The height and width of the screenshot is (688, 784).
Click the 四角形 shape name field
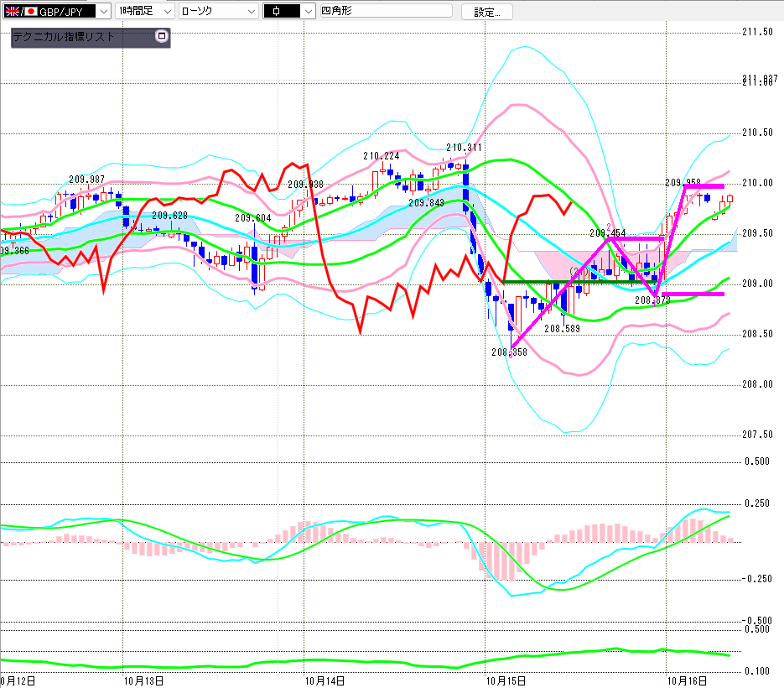(386, 11)
